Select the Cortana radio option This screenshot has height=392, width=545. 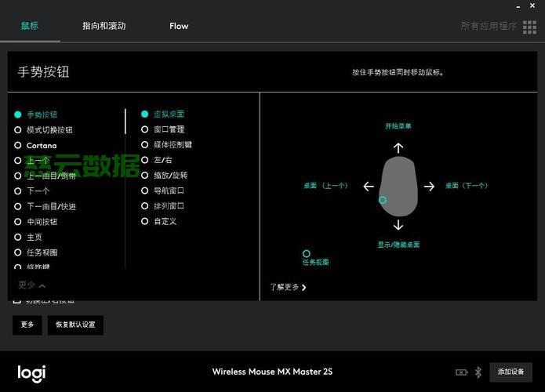click(18, 145)
